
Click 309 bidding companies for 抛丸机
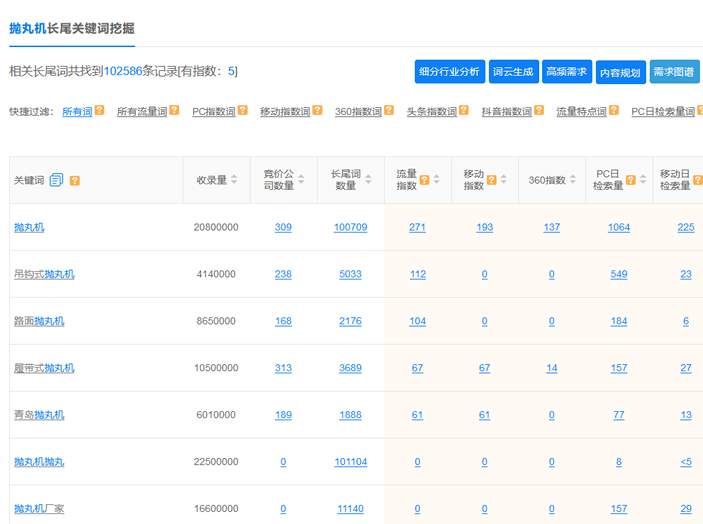283,227
